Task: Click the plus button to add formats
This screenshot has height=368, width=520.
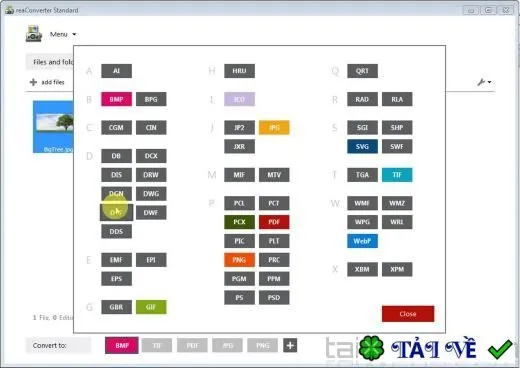Action: pyautogui.click(x=290, y=346)
